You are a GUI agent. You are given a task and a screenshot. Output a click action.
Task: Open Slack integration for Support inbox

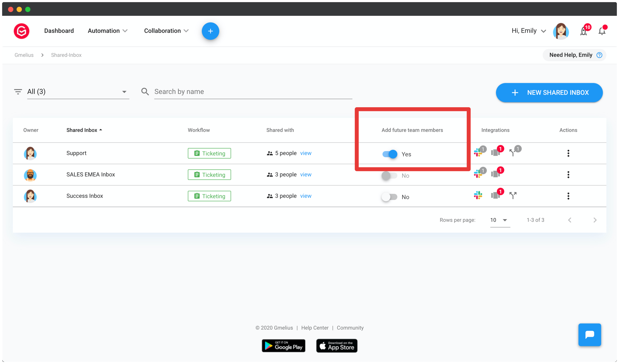click(x=478, y=153)
